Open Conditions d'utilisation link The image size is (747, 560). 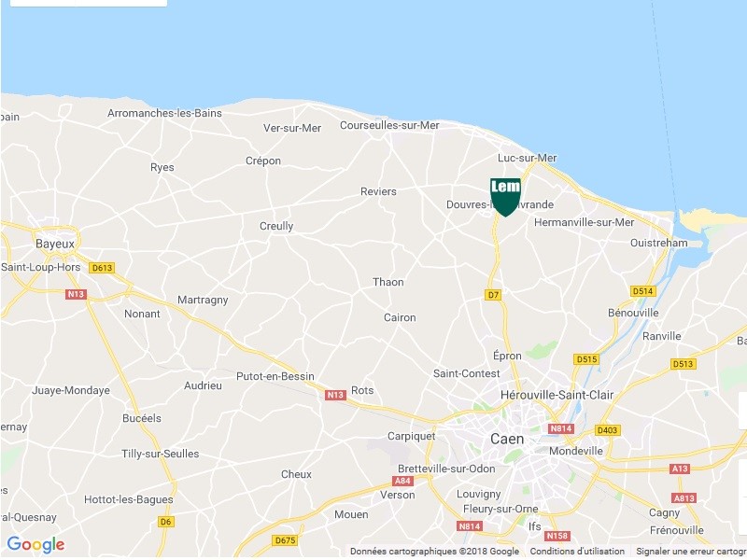tap(577, 551)
